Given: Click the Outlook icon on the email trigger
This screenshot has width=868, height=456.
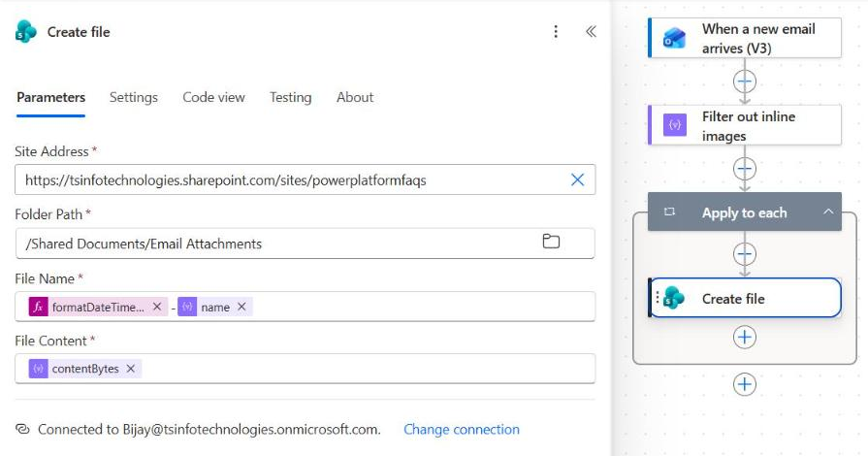Looking at the screenshot, I should [x=674, y=38].
